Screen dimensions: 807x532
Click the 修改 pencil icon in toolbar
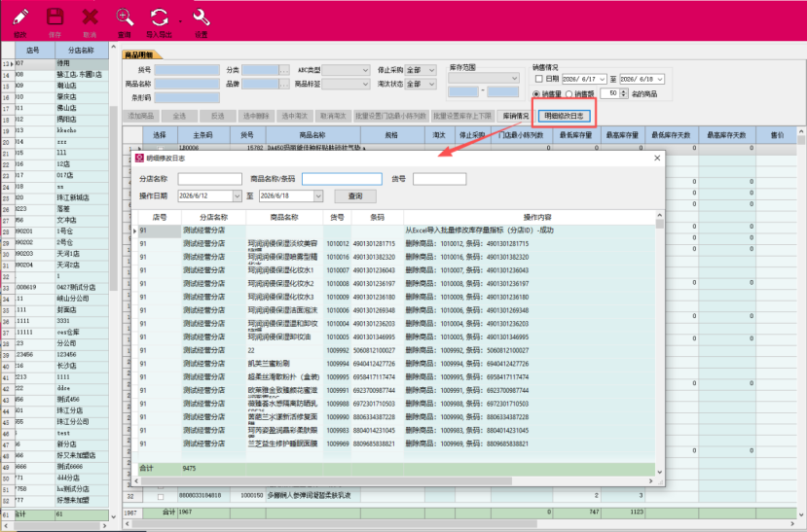click(20, 18)
